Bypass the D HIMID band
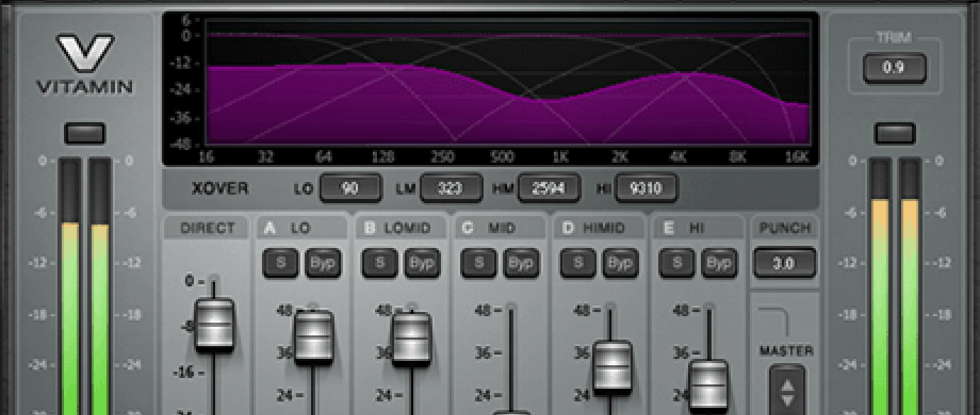This screenshot has height=415, width=980. (x=621, y=263)
